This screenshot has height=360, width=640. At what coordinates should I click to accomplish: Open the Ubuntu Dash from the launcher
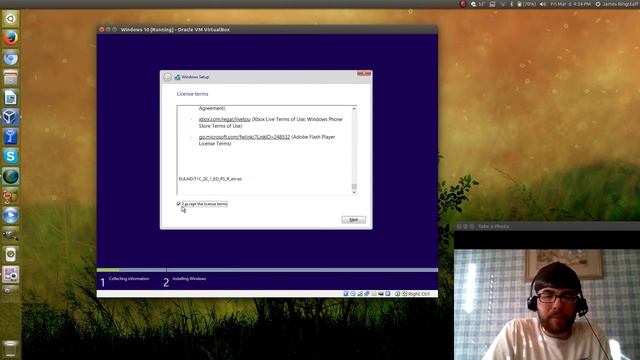pos(11,19)
